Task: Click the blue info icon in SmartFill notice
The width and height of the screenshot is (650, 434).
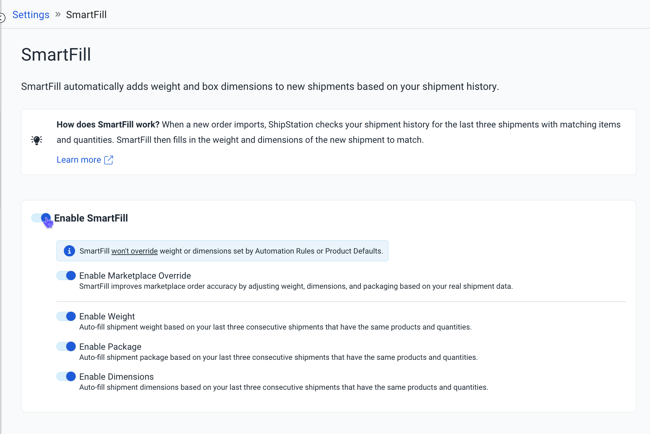Action: (x=69, y=251)
